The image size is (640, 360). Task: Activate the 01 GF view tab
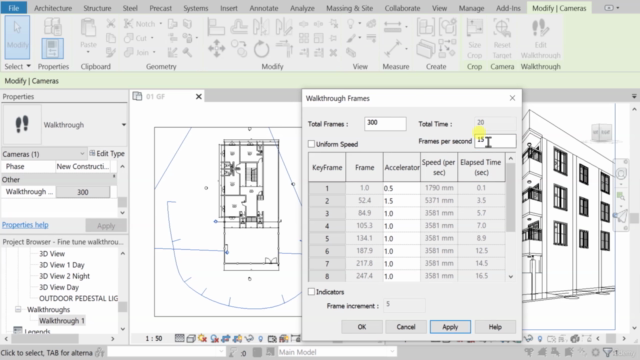point(167,97)
